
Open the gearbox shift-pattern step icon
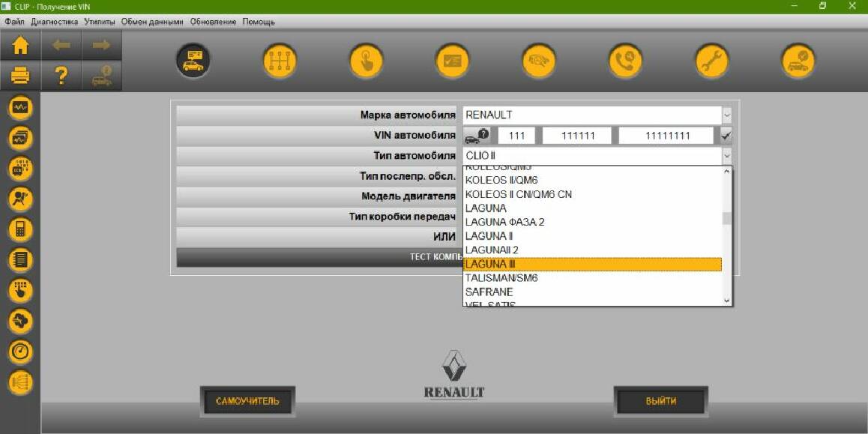(x=280, y=61)
